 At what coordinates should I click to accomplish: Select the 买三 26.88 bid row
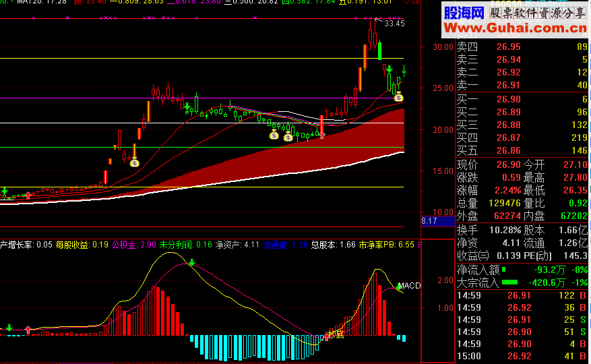(522, 125)
